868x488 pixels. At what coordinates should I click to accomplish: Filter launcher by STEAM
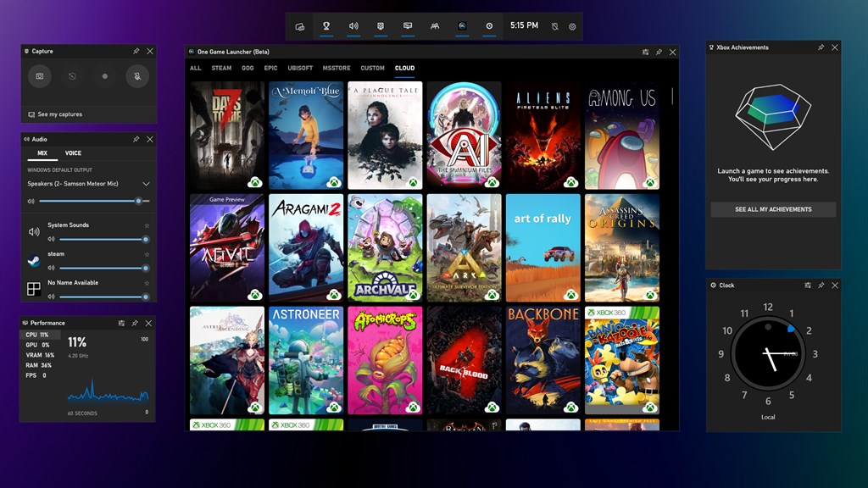(221, 68)
